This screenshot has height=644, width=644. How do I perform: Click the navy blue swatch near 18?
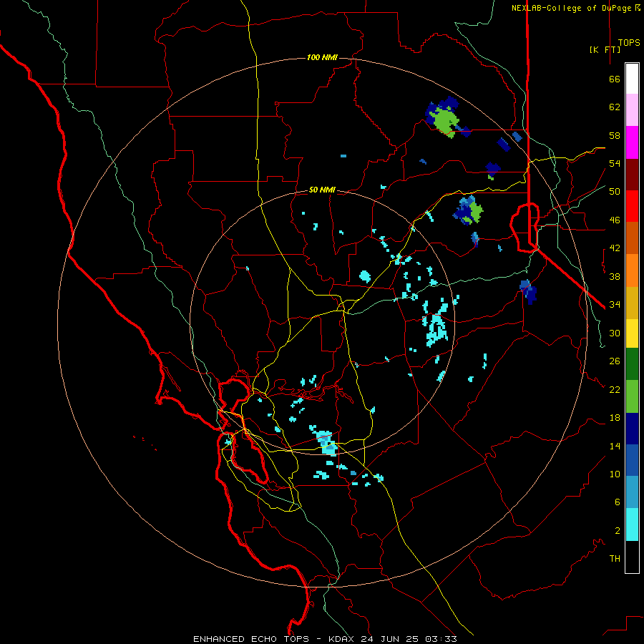coord(632,429)
